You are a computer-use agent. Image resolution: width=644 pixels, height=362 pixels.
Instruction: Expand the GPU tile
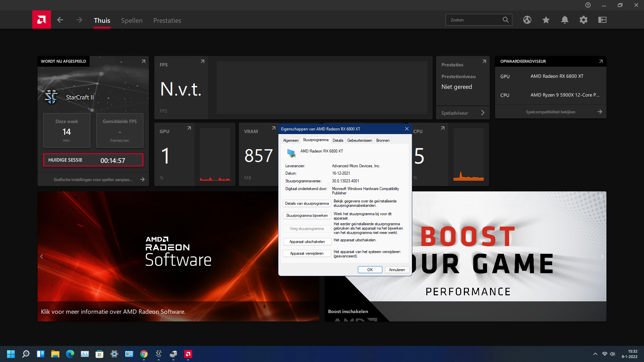(189, 128)
